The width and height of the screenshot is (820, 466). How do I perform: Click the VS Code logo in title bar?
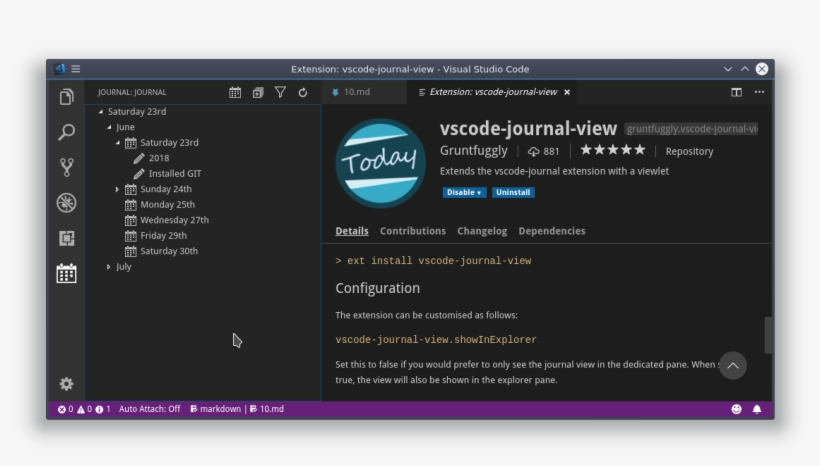[x=60, y=69]
